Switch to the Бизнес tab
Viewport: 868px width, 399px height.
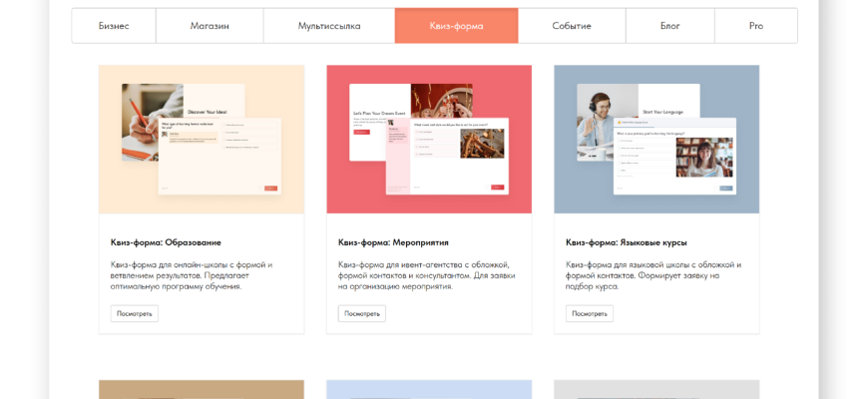click(114, 26)
